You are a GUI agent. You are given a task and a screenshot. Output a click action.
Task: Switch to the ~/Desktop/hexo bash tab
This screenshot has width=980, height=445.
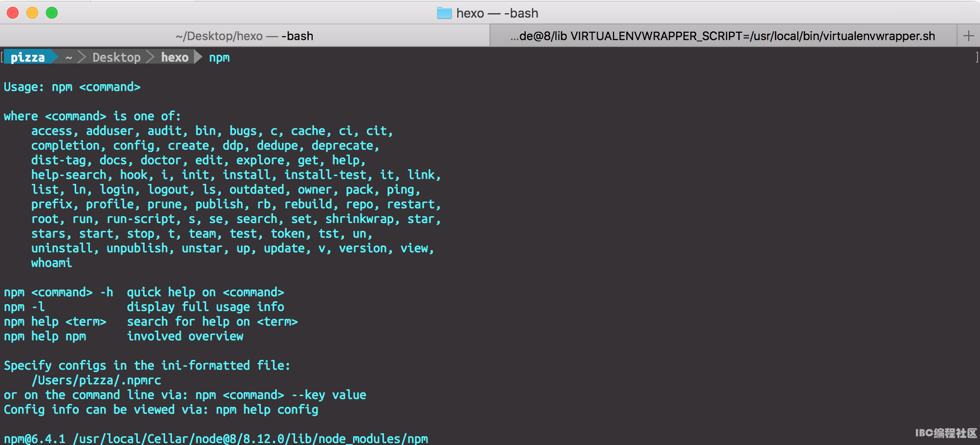pos(244,36)
